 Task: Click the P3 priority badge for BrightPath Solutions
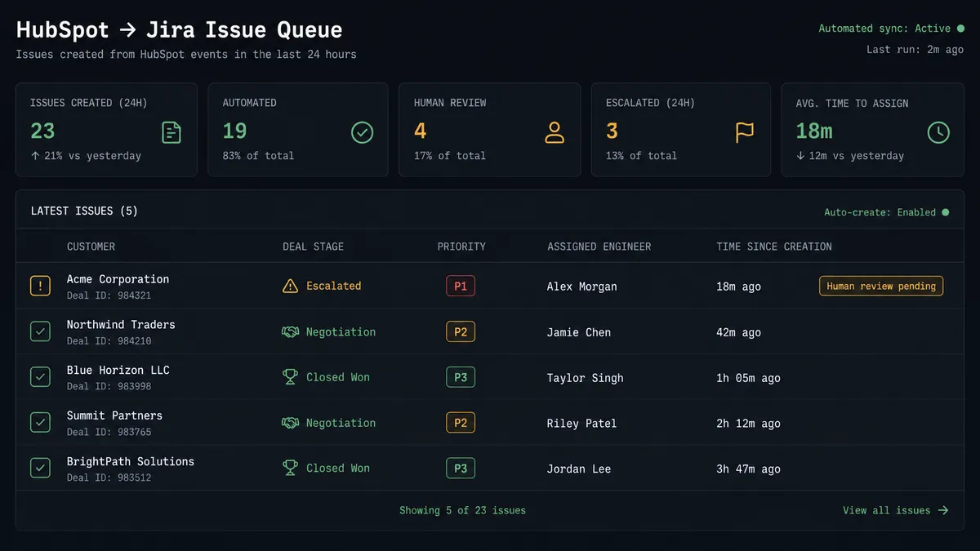(461, 468)
